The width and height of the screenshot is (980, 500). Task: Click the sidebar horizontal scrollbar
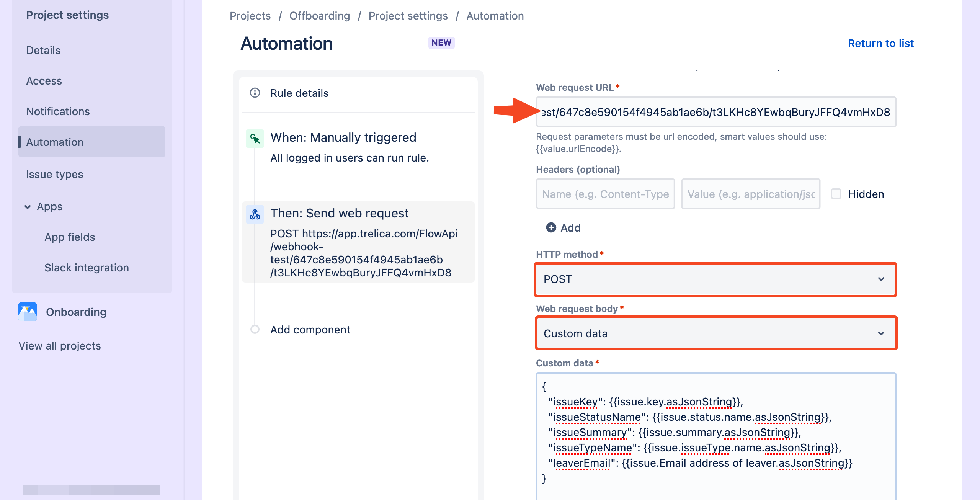point(91,490)
